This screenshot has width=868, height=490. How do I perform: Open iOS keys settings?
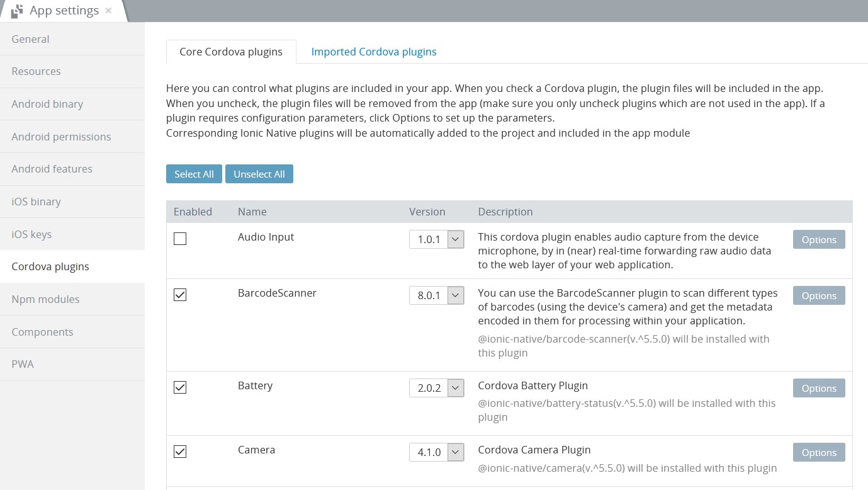72,234
